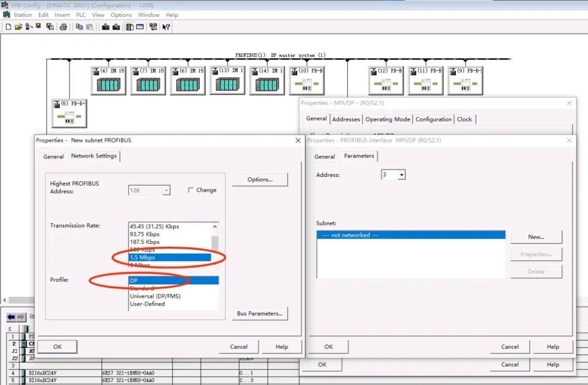Open the Operating Mode tab
This screenshot has height=385, width=588.
tap(388, 119)
